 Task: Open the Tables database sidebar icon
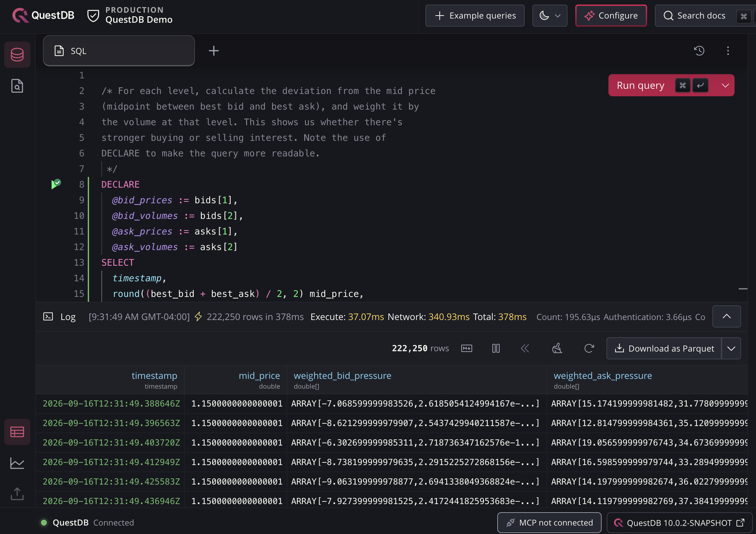point(17,55)
